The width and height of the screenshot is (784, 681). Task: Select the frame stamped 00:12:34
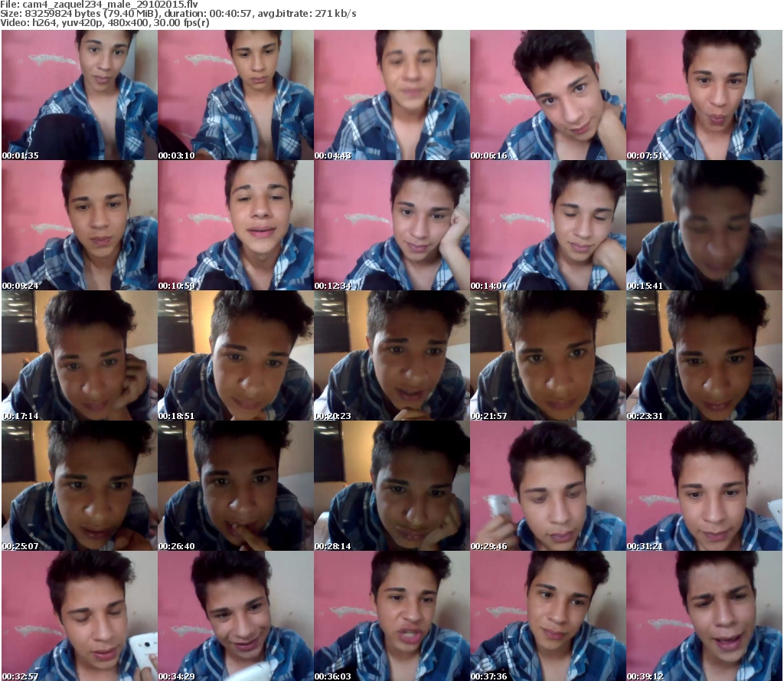391,225
